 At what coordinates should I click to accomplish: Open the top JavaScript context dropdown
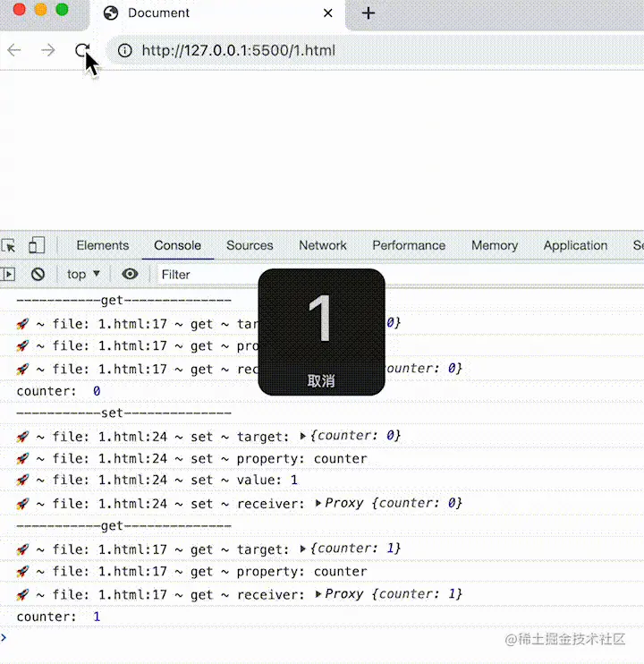83,275
